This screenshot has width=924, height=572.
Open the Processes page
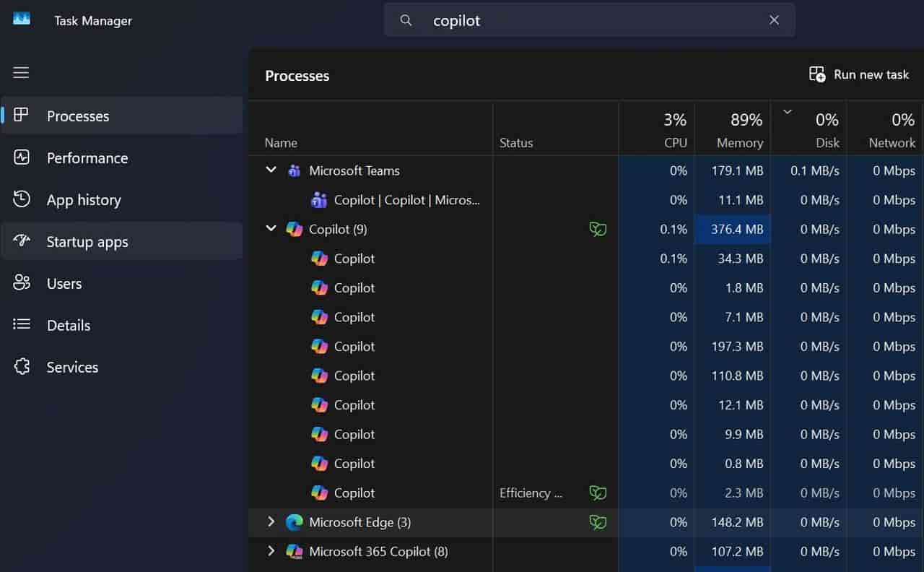point(122,116)
